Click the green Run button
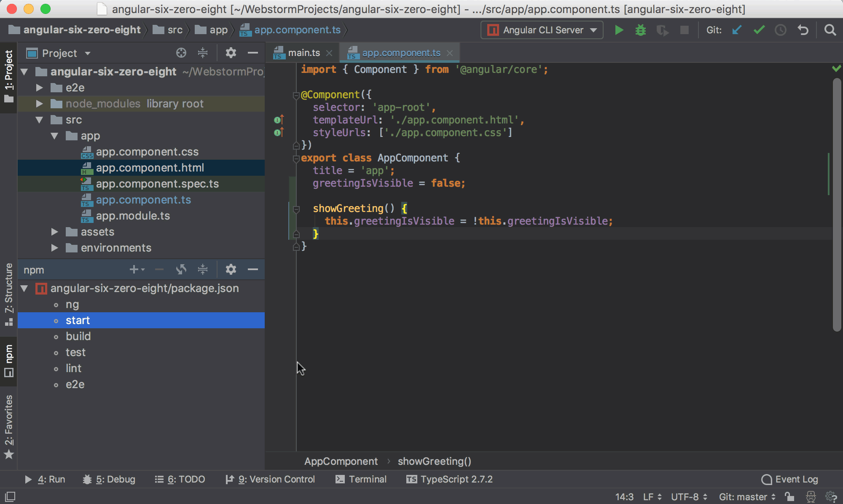Image resolution: width=843 pixels, height=504 pixels. [x=619, y=30]
